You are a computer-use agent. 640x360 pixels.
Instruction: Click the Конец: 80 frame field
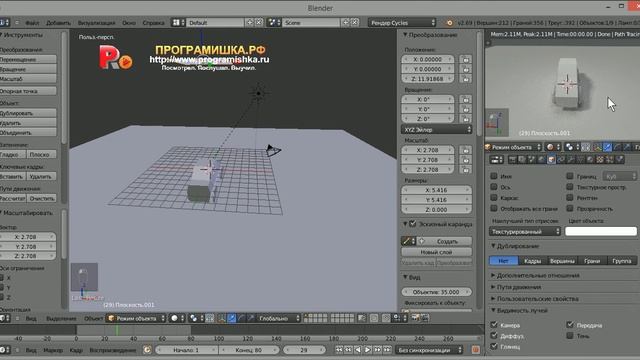[x=249, y=350]
